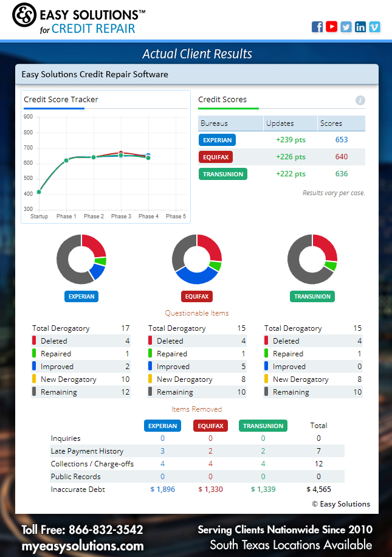Click the Actual Client Results title
The height and width of the screenshot is (557, 392).
pos(197,54)
